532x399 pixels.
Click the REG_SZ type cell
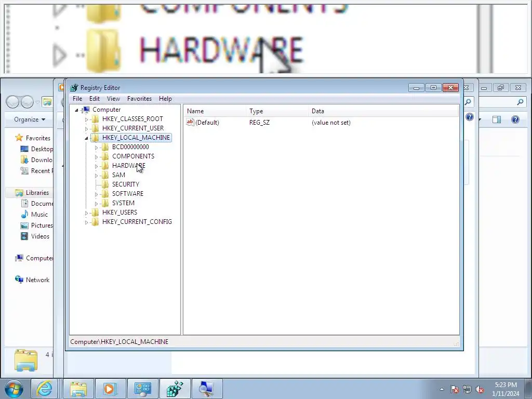259,123
